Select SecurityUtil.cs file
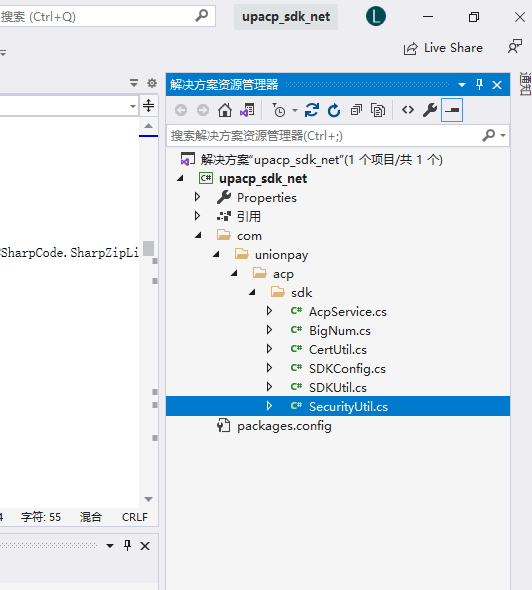Screen dimensions: 532x590 pyautogui.click(x=348, y=407)
